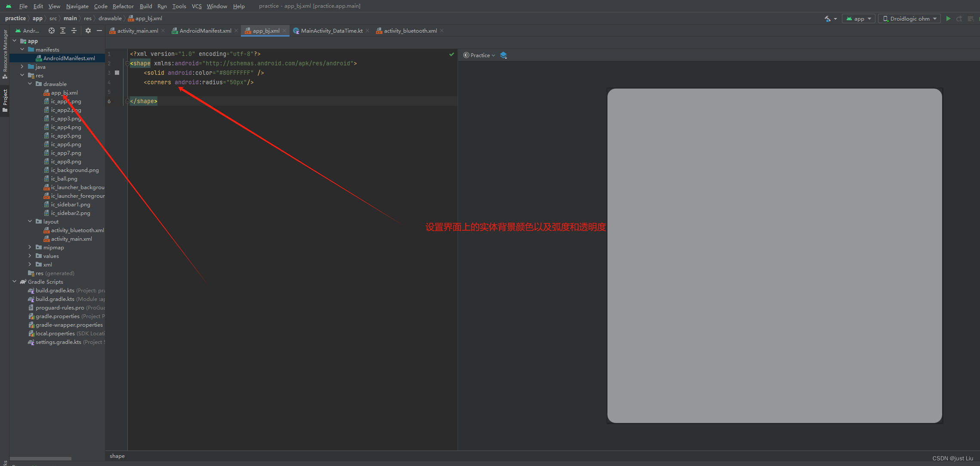Click Apply Changes and Restart Activity icon
Screen dimensions: 980x466
[x=959, y=18]
